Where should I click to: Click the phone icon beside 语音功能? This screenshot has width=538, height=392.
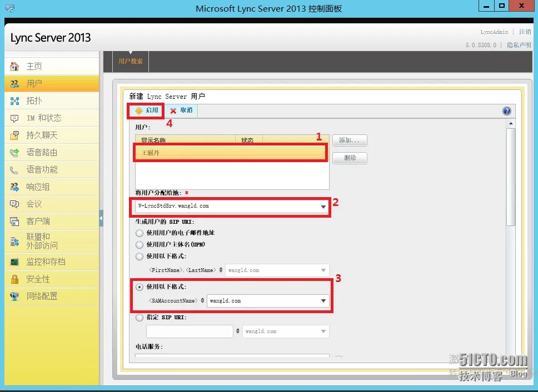[14, 169]
